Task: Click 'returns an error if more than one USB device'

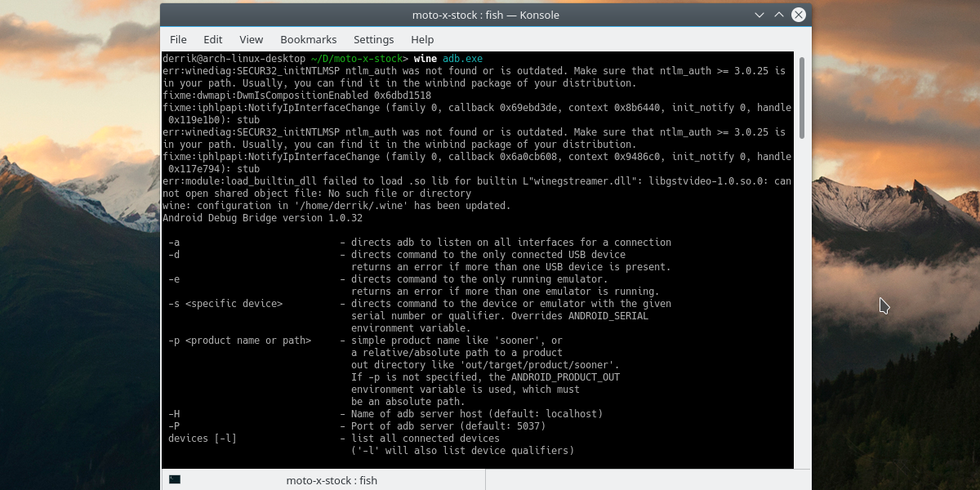Action: coord(511,267)
